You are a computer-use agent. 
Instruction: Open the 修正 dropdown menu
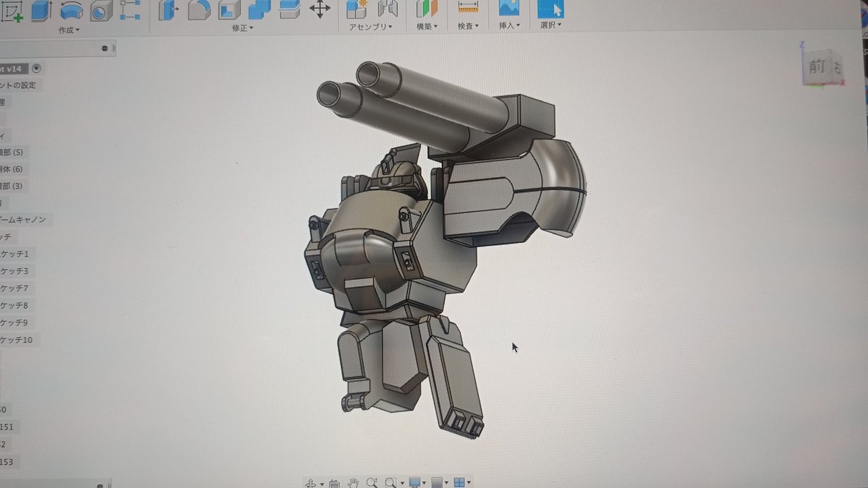click(x=242, y=28)
